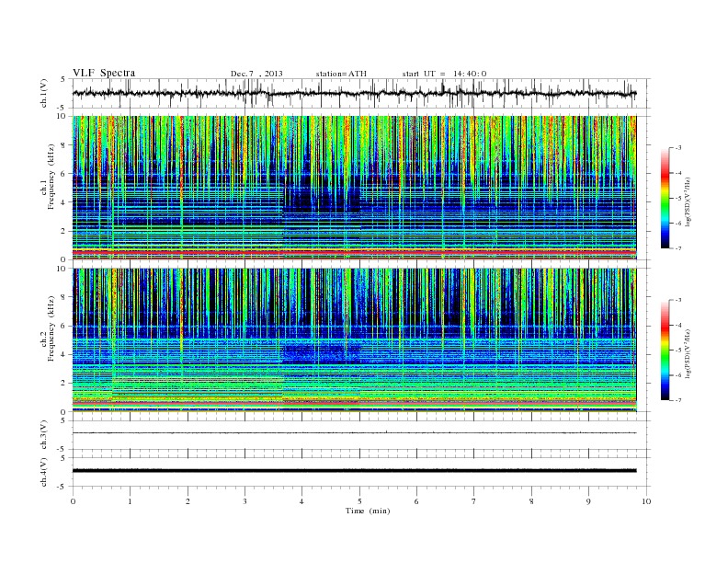This screenshot has width=728, height=563.
Task: Click the 'start UT = 14:40:0' label
Action: pos(444,74)
